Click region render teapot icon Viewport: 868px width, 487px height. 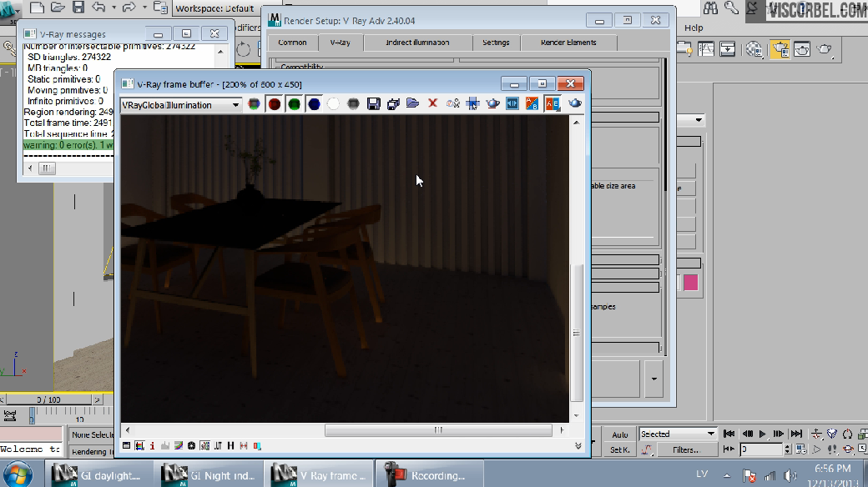pos(492,103)
